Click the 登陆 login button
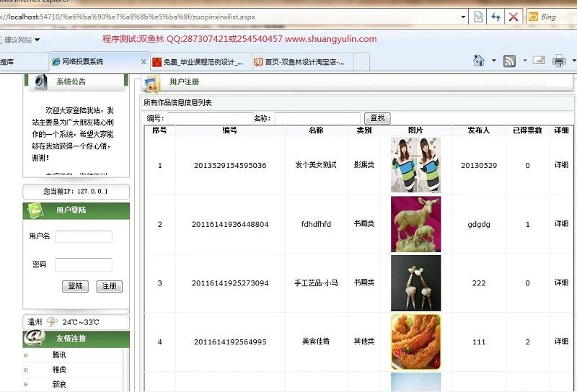577x392 pixels. (76, 286)
